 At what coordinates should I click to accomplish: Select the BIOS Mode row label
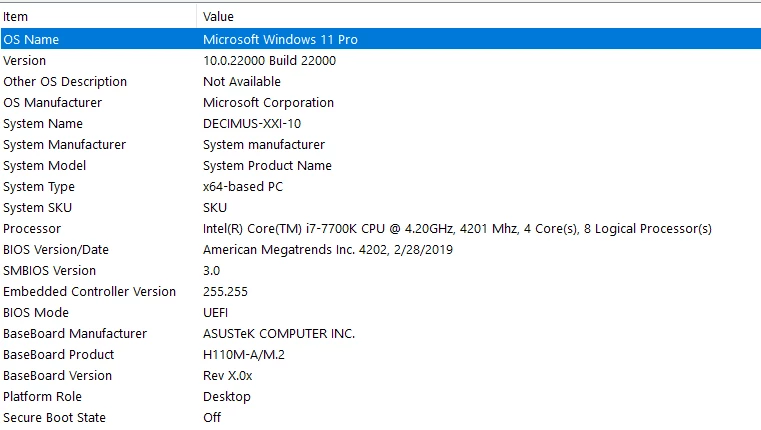tap(36, 313)
